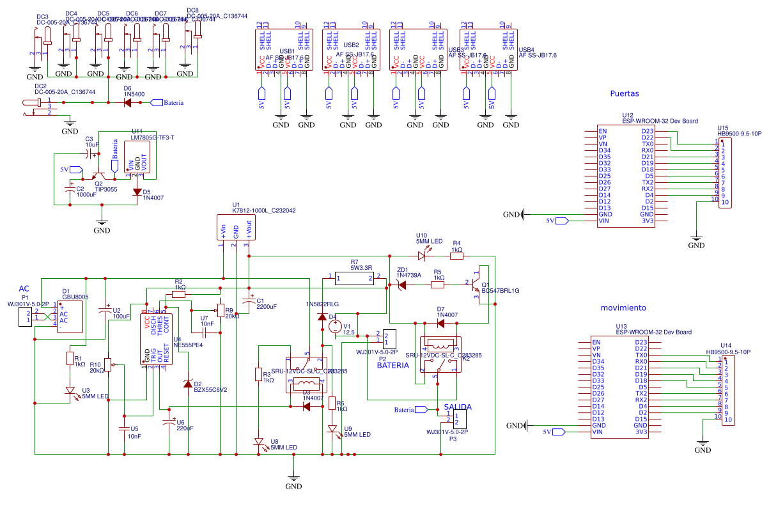769x532 pixels.
Task: Click the "Puertas" section label
Action: tap(625, 93)
